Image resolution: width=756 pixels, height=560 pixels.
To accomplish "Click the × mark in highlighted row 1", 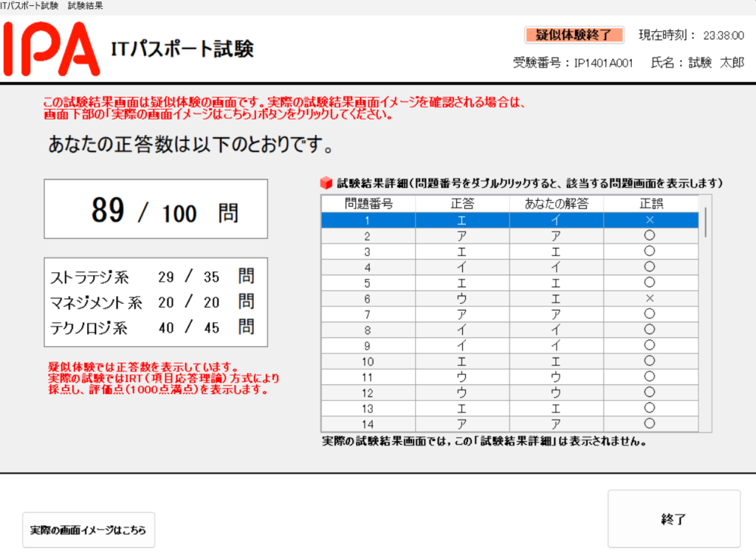I will [x=650, y=220].
